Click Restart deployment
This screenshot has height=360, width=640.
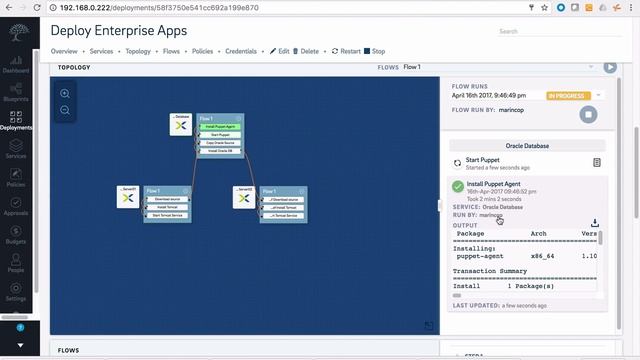tap(346, 51)
